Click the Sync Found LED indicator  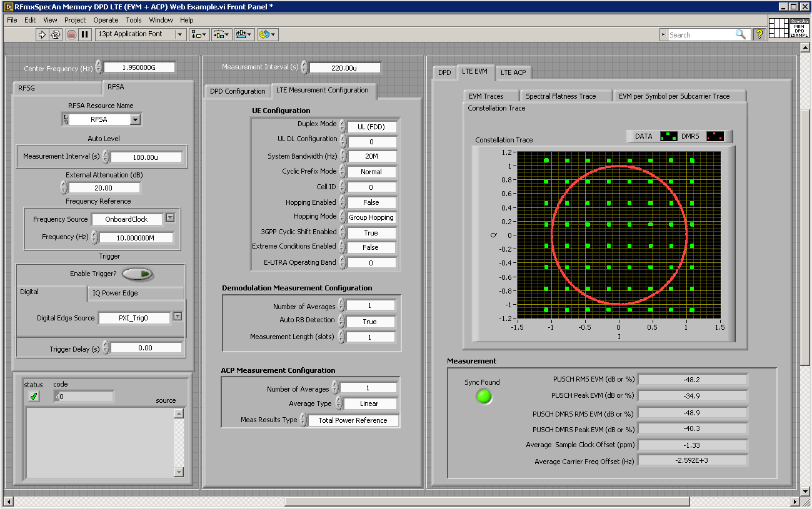[484, 396]
